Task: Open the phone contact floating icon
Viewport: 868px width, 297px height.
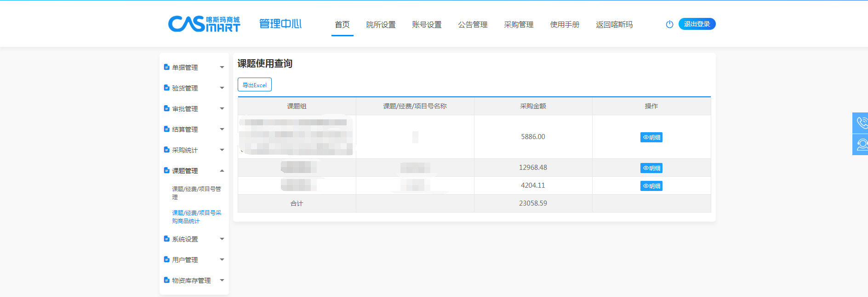Action: [861, 123]
